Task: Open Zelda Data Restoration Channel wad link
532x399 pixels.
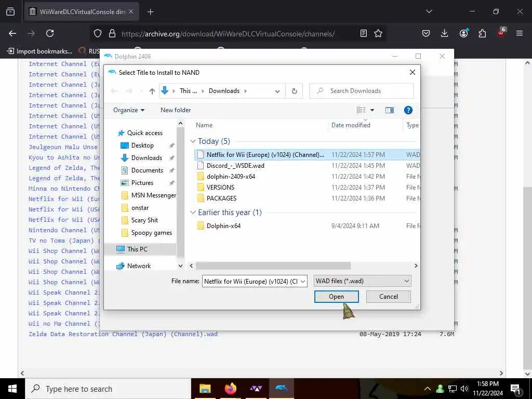Action: click(x=123, y=334)
